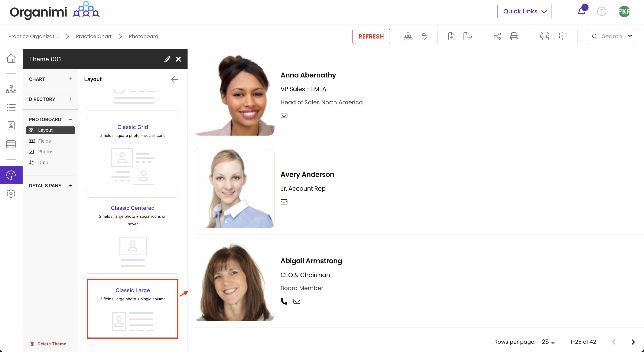Open the help question mark icon
The height and width of the screenshot is (352, 644).
602,11
